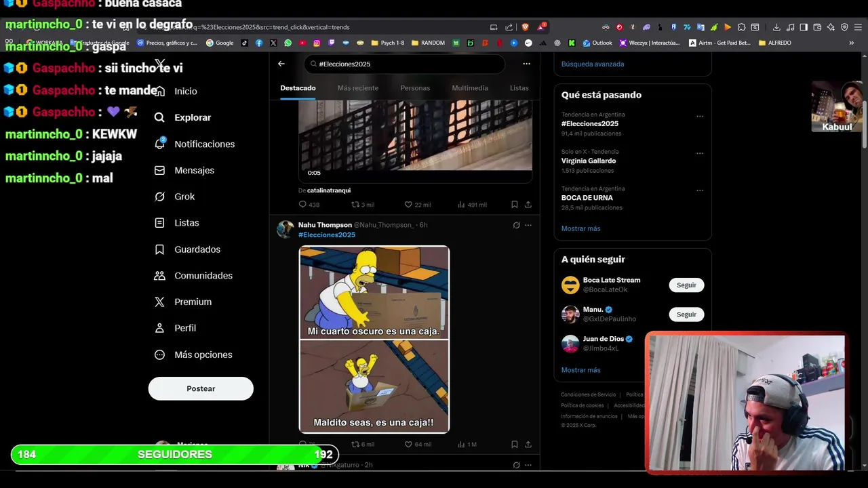
Task: Open Política de cookies footer link
Action: [583, 405]
